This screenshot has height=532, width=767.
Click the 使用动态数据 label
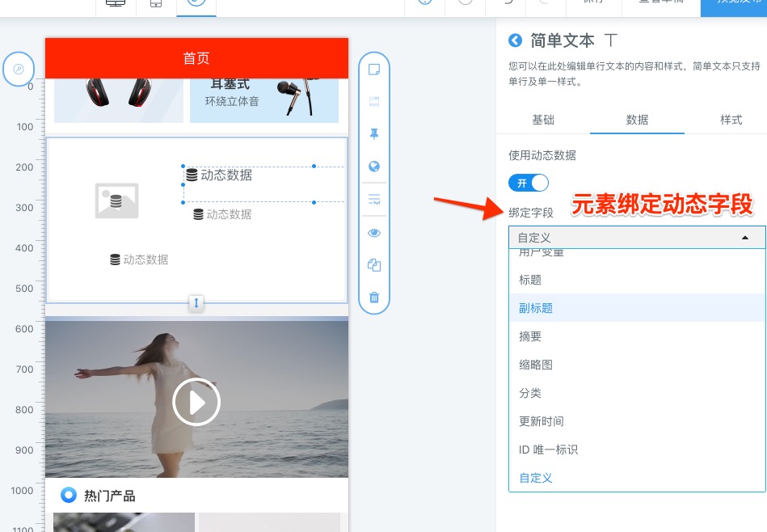coord(542,155)
